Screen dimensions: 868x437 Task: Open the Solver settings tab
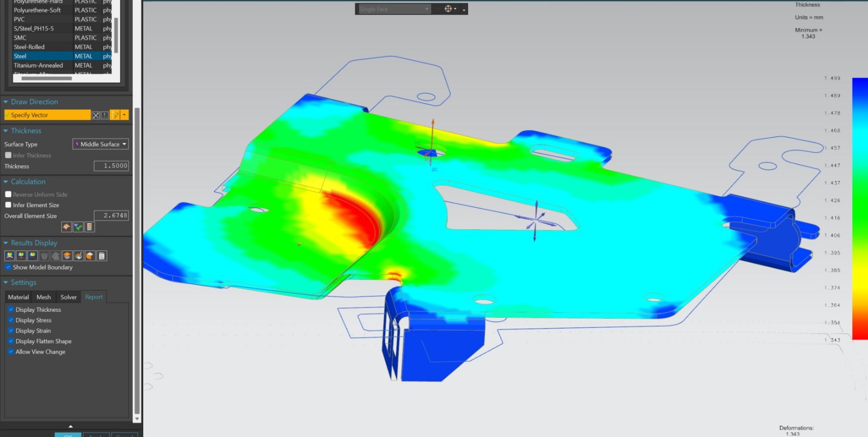(68, 297)
